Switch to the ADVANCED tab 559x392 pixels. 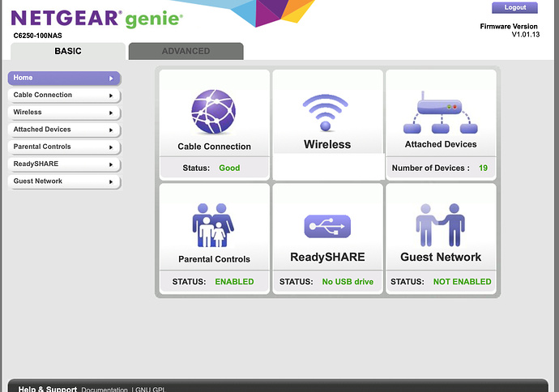point(186,51)
